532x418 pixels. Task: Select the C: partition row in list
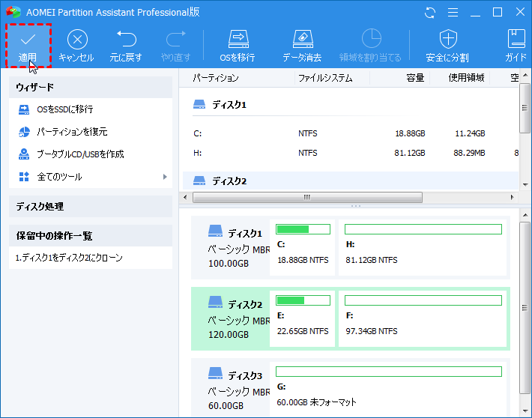point(351,133)
